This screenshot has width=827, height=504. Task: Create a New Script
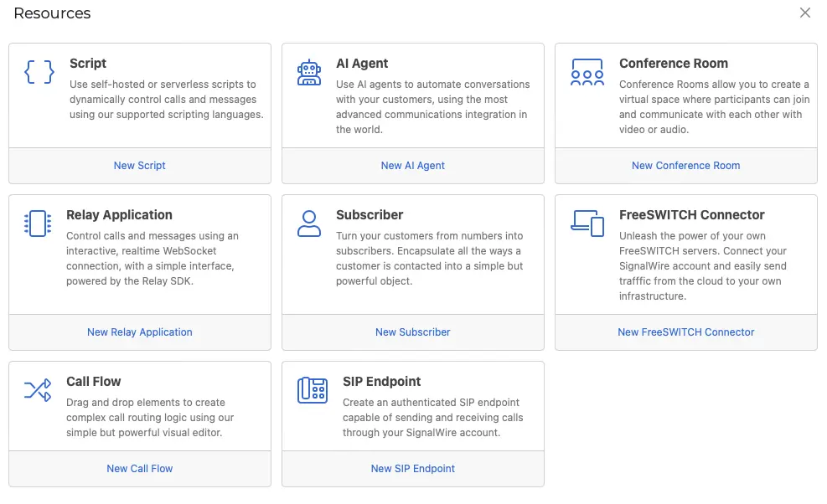point(140,166)
